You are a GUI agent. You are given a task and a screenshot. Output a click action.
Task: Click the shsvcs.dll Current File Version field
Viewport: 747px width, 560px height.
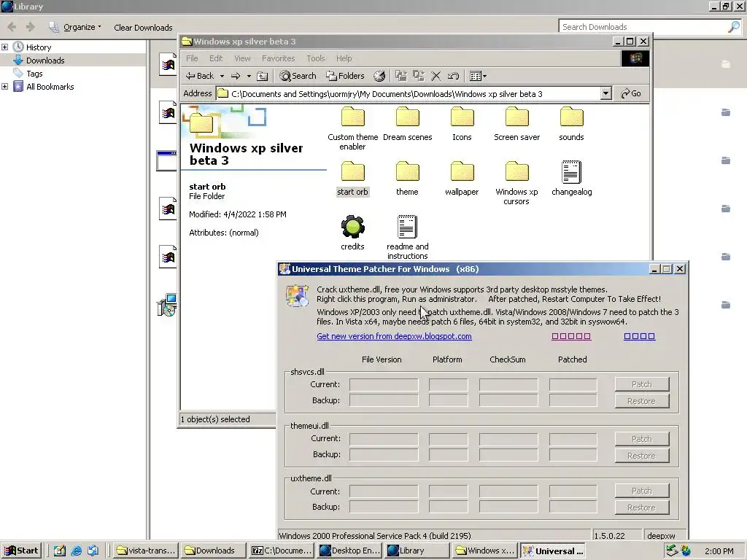[x=384, y=385]
